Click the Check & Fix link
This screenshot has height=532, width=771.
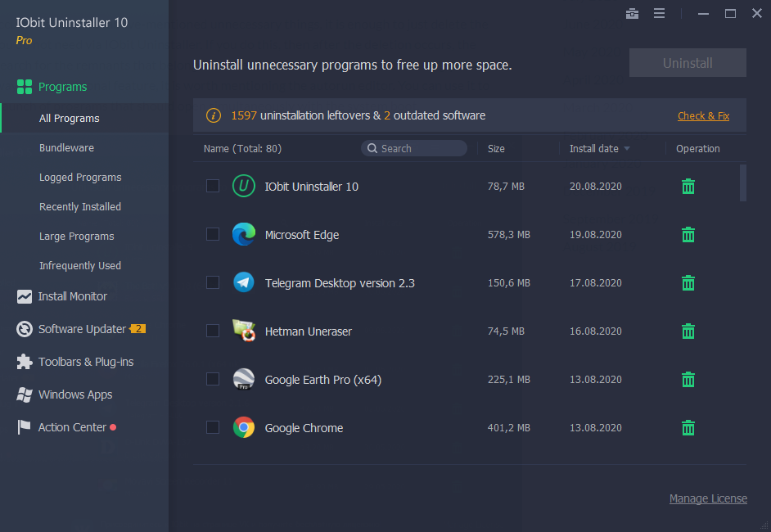click(703, 116)
